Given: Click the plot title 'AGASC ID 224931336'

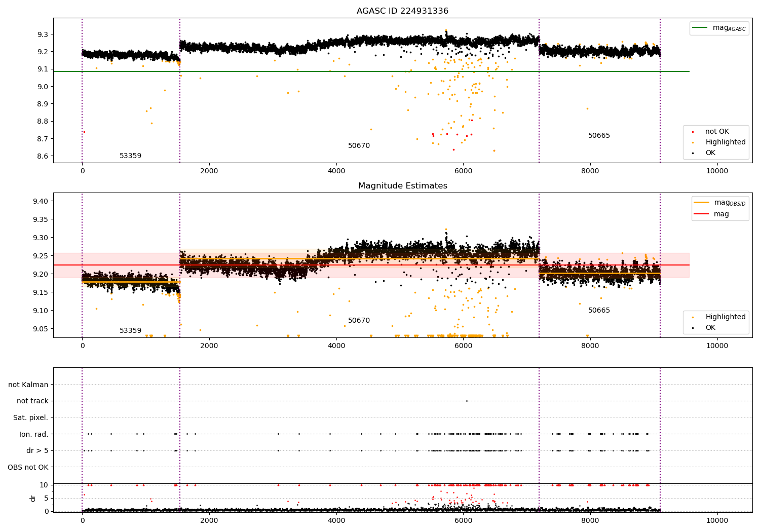Looking at the screenshot, I should click(x=402, y=11).
